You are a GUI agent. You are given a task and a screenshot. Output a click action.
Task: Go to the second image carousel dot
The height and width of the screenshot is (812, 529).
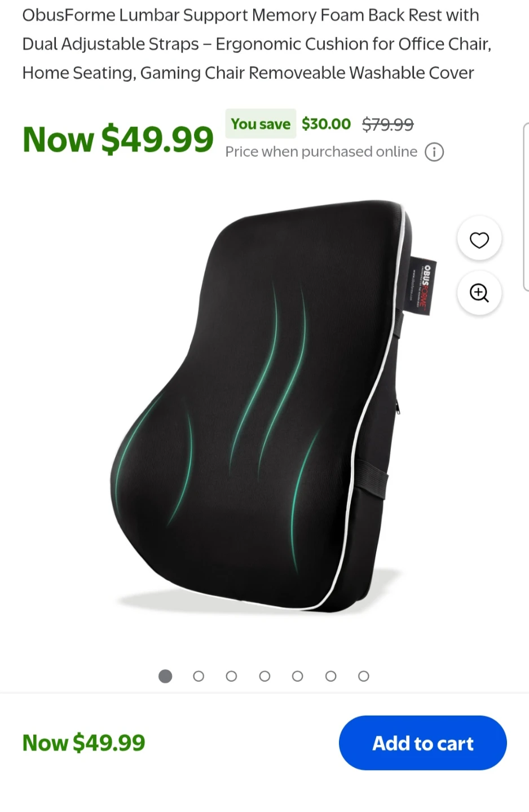[199, 676]
